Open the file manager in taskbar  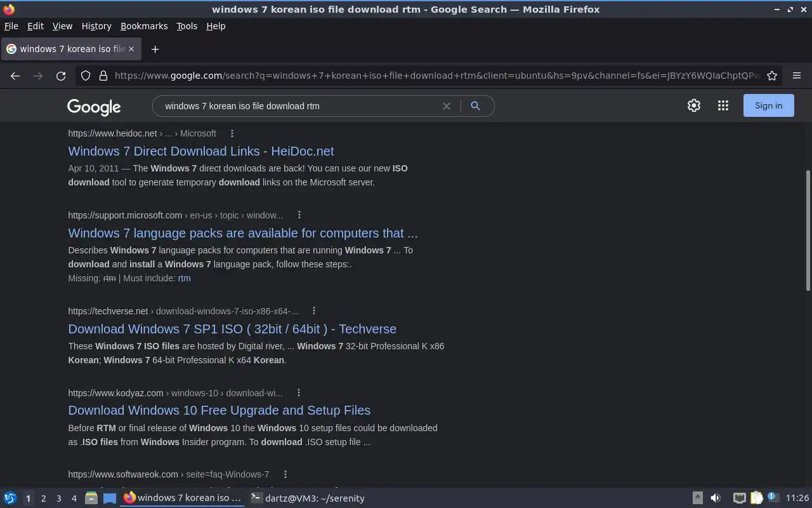click(x=91, y=498)
